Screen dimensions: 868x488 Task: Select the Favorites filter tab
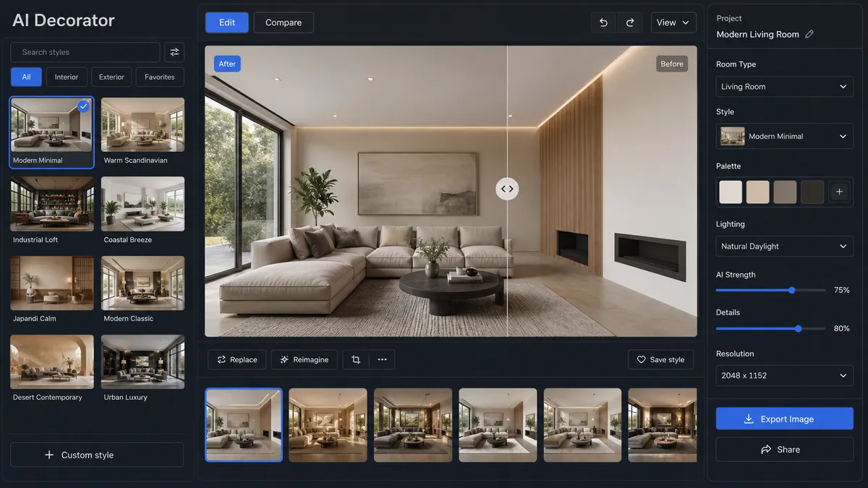tap(160, 77)
